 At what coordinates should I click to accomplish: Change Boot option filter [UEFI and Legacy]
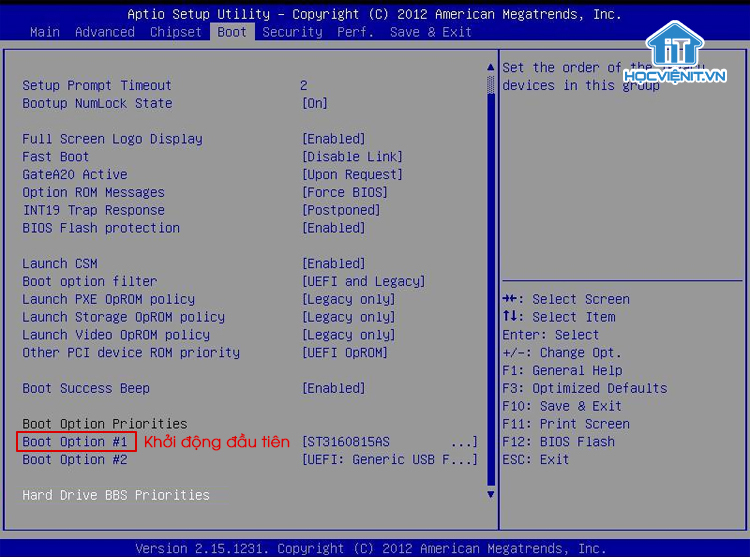tap(364, 282)
